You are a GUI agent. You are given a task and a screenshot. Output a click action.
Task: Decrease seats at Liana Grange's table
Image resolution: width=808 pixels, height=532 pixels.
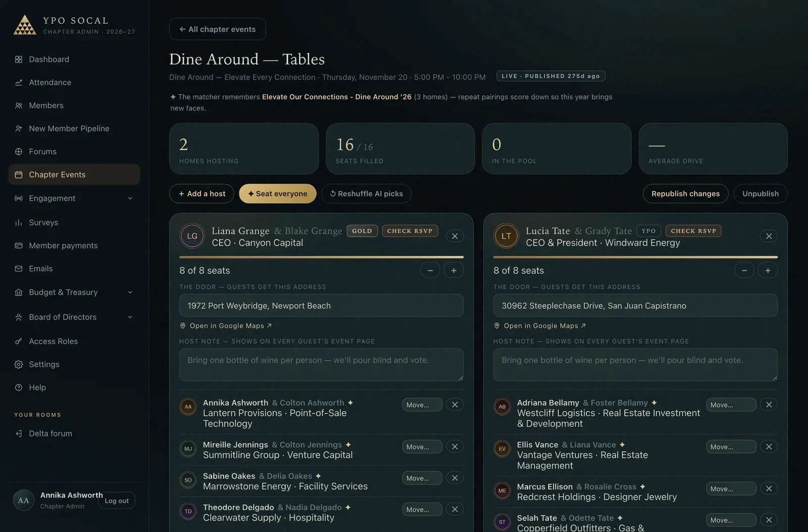tap(430, 271)
